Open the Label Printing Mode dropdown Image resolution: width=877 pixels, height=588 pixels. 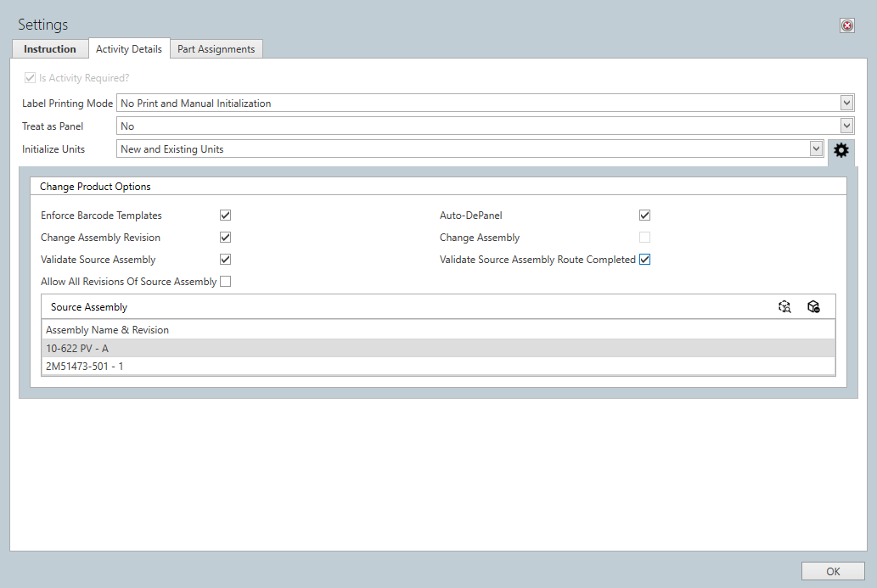point(846,103)
